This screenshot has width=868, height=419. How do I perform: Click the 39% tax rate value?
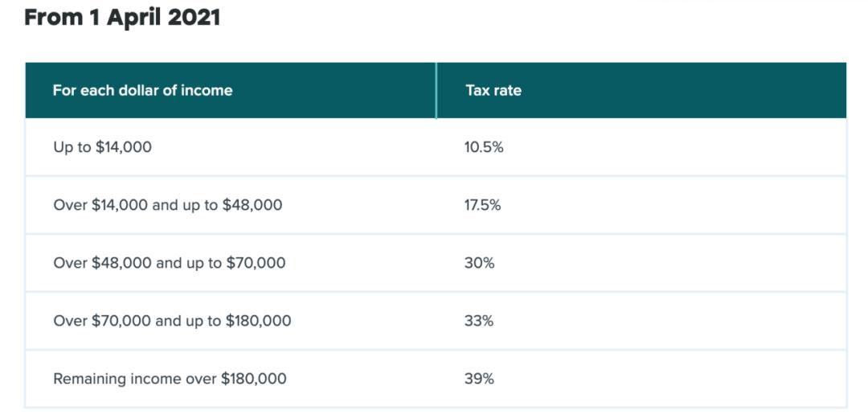pos(479,378)
